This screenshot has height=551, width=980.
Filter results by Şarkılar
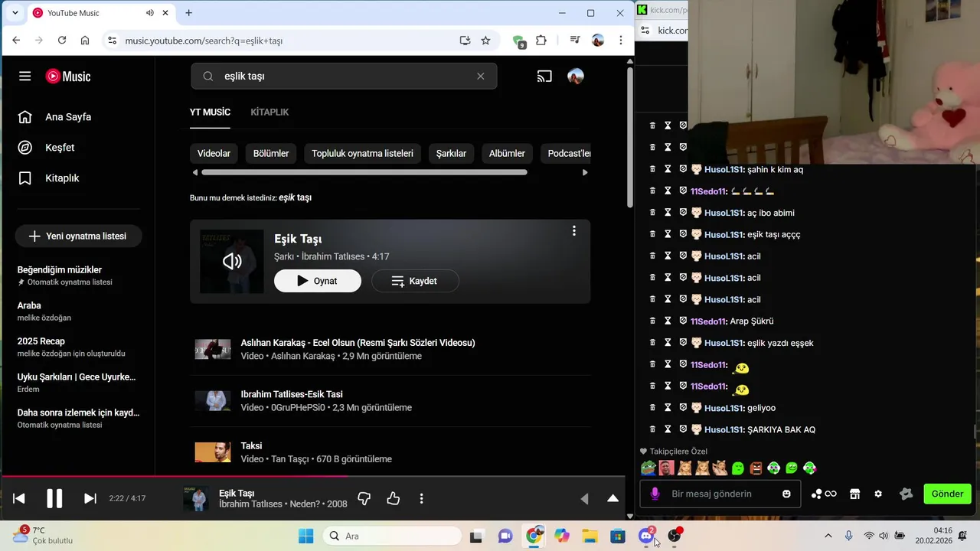point(451,154)
